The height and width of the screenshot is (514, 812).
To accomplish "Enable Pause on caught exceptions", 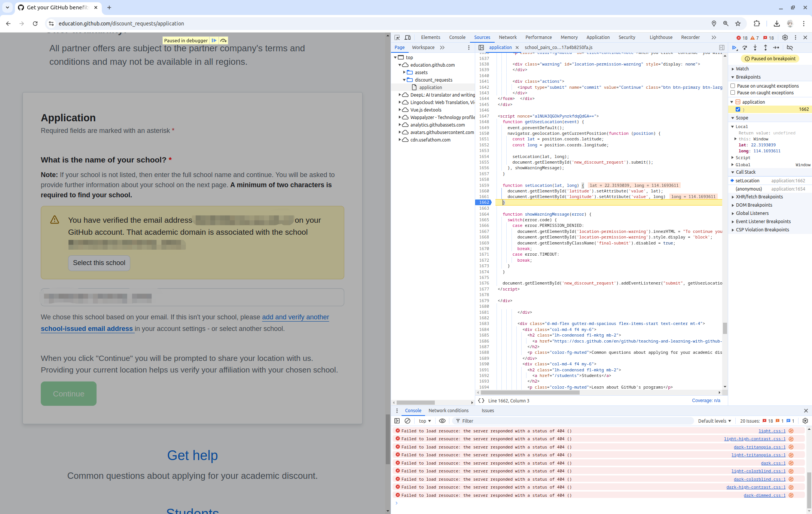I will click(733, 92).
